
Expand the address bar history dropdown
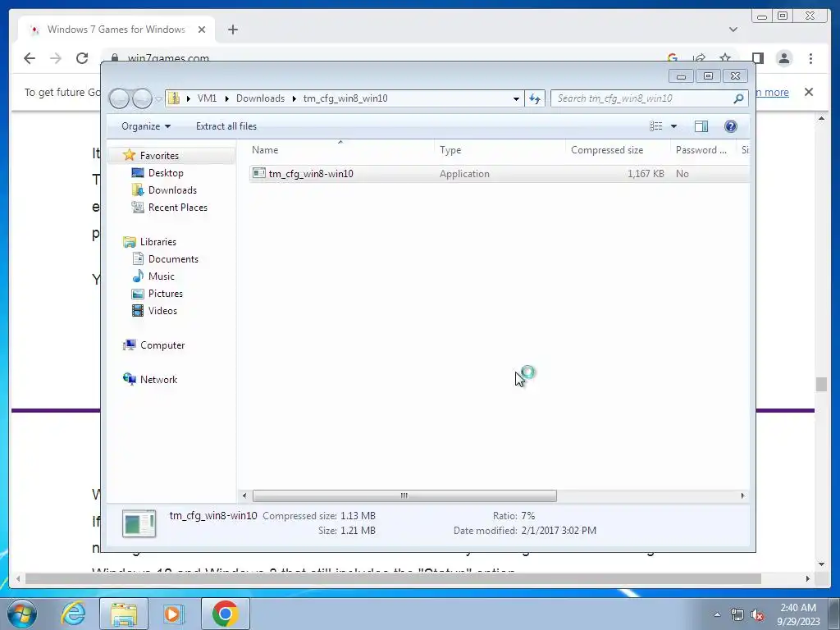click(x=516, y=98)
